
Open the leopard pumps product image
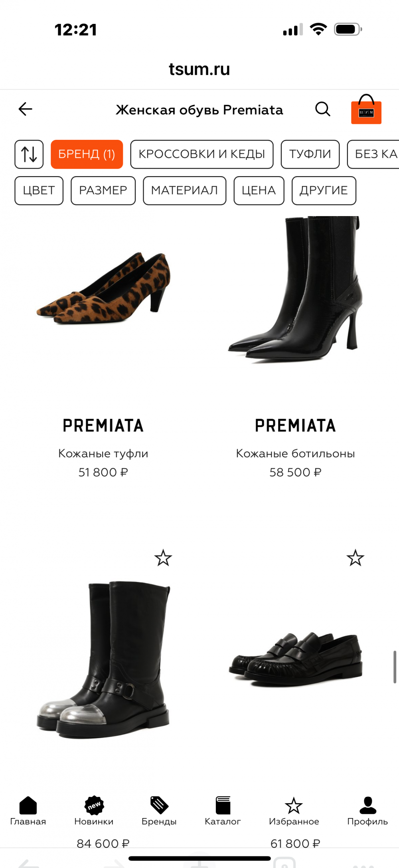coord(103,288)
